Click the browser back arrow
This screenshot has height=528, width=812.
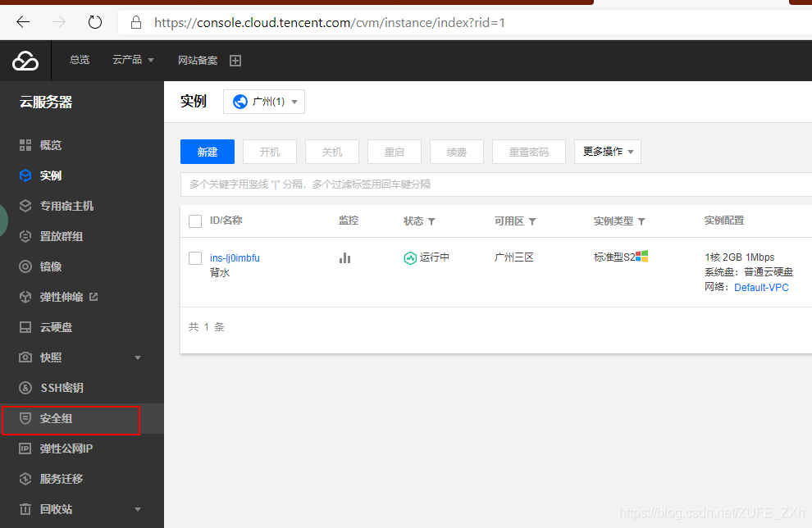tap(23, 22)
